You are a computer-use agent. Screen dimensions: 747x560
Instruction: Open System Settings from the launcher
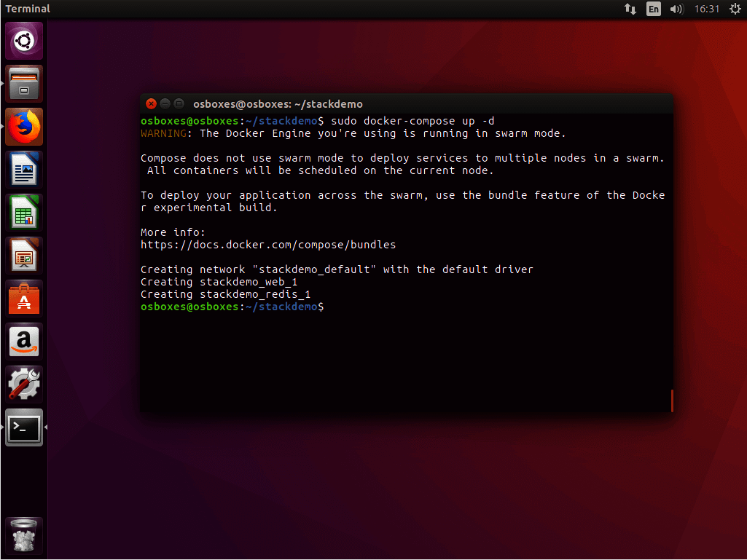(24, 384)
